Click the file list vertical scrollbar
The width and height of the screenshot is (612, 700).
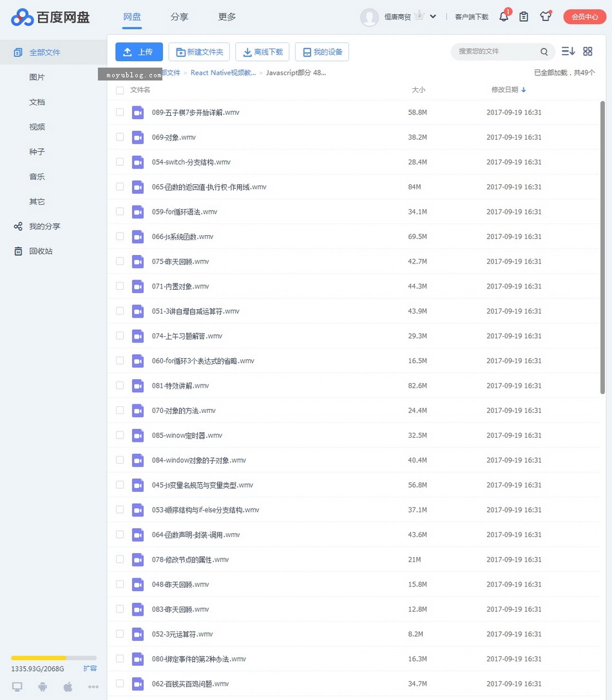point(602,248)
